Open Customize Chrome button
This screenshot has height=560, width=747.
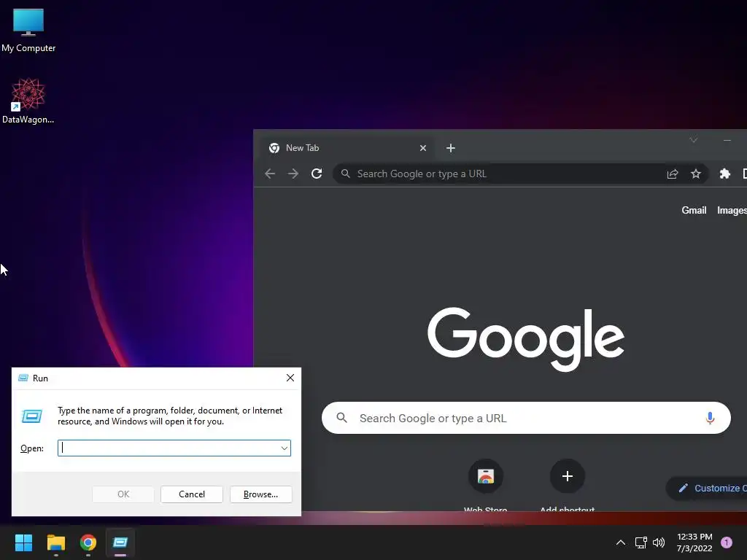[707, 488]
